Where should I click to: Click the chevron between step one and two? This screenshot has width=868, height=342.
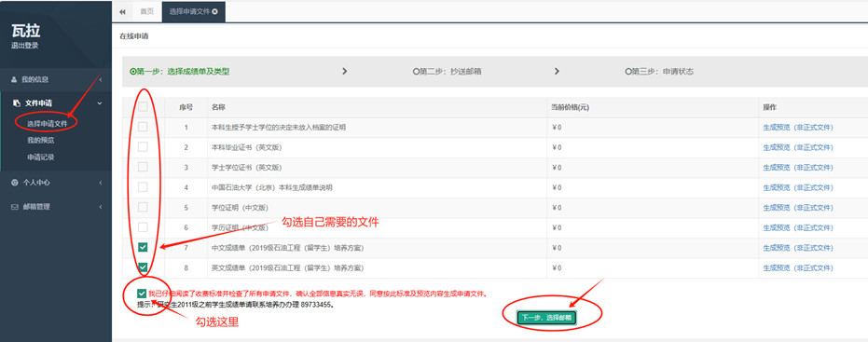click(x=345, y=72)
